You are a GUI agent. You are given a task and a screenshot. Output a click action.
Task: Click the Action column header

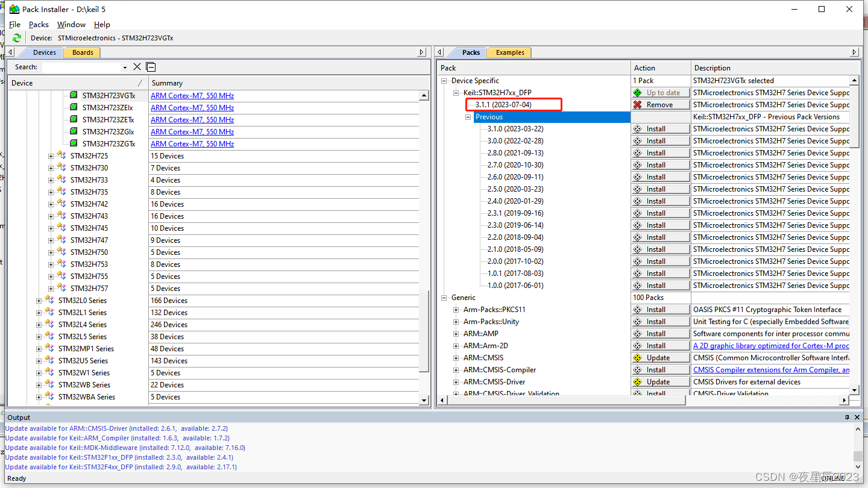tap(661, 68)
